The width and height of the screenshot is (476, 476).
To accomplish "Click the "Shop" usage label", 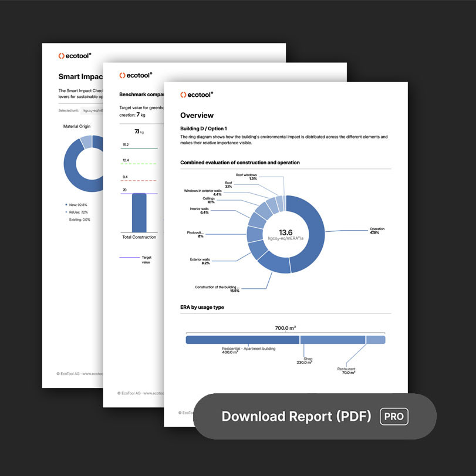I will pyautogui.click(x=308, y=359).
